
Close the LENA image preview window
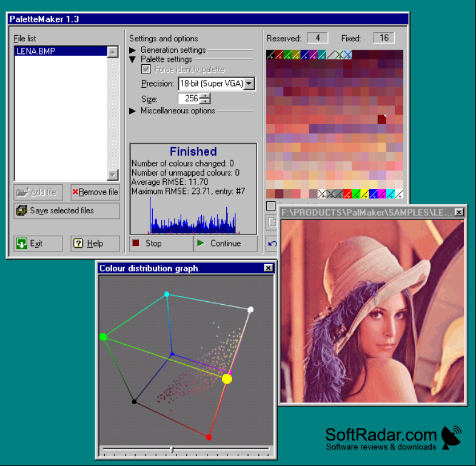(459, 212)
